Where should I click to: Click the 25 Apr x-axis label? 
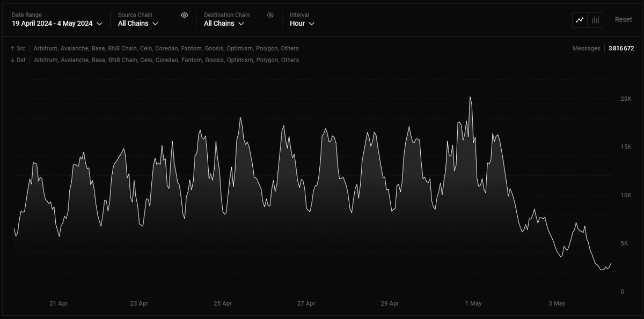click(223, 303)
